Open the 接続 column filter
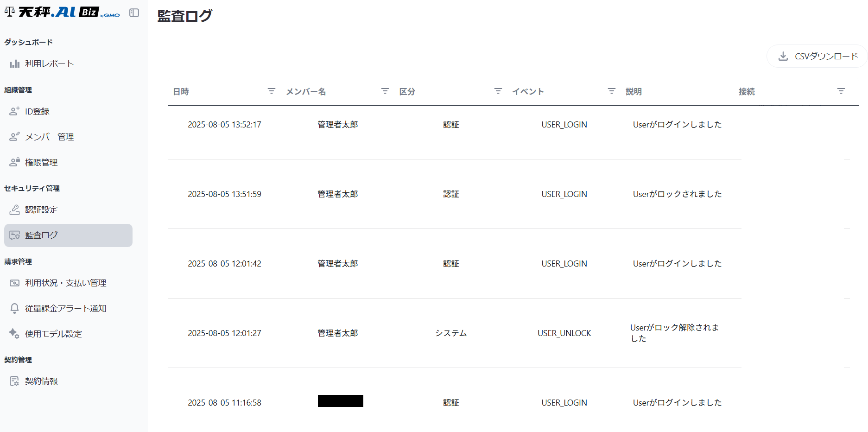 click(x=841, y=91)
